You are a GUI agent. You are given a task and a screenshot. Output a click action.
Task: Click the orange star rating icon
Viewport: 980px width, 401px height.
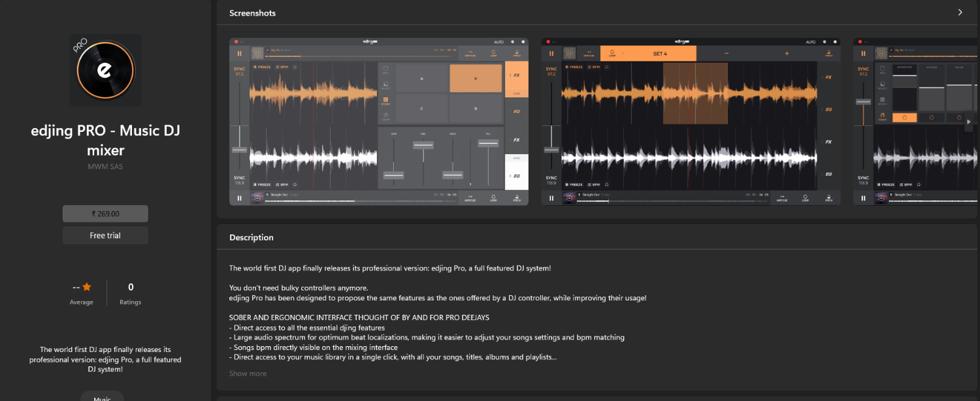coord(87,287)
